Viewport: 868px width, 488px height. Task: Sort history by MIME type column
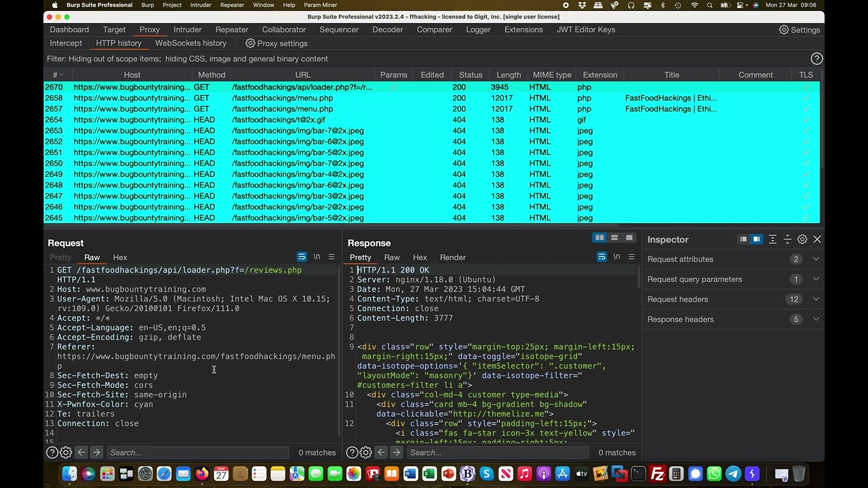[x=552, y=75]
